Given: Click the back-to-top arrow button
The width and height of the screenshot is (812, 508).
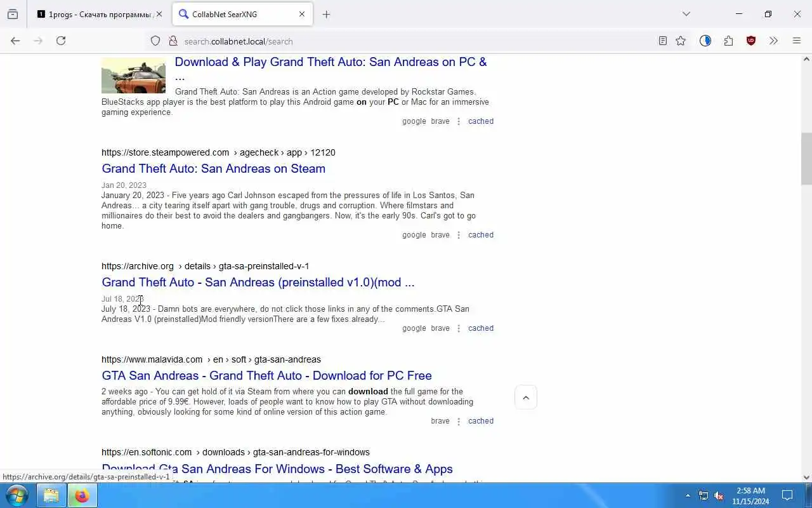Looking at the screenshot, I should click(x=526, y=398).
